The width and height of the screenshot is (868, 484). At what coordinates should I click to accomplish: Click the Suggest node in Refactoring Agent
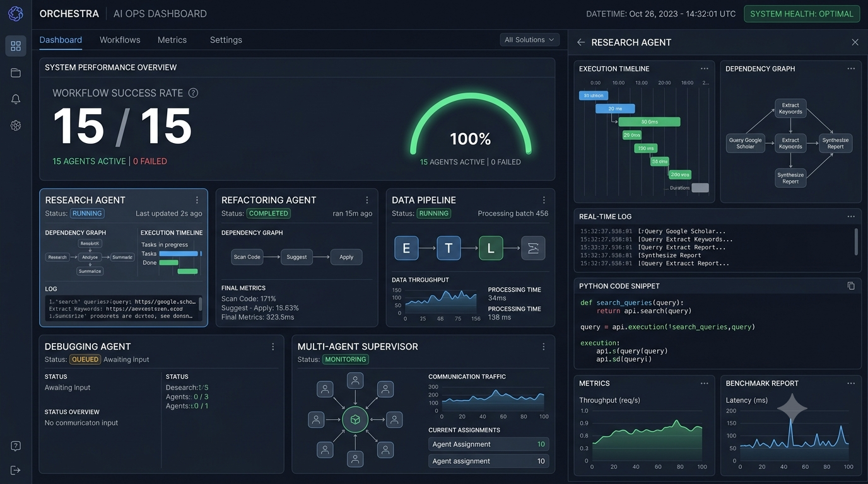click(x=296, y=256)
